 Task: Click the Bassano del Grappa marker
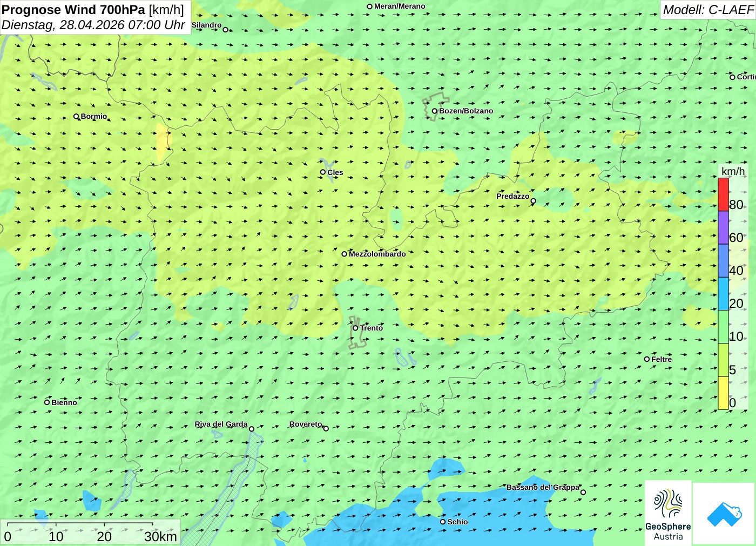pyautogui.click(x=583, y=492)
